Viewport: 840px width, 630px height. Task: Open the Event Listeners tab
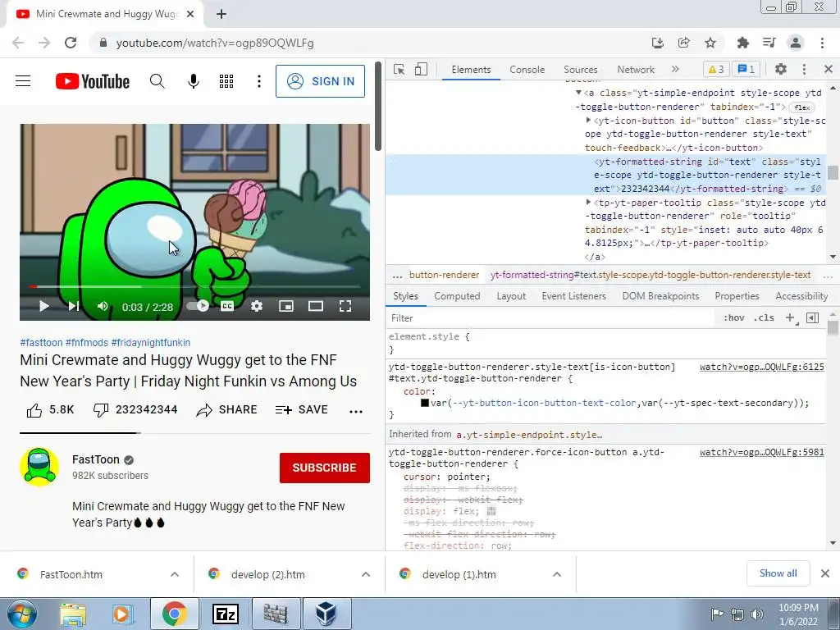[573, 296]
